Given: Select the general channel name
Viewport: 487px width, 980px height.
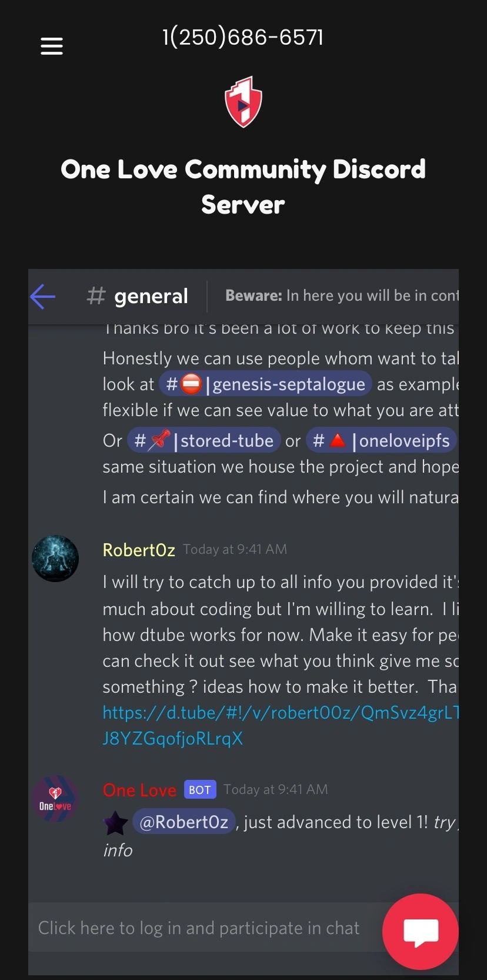Looking at the screenshot, I should pyautogui.click(x=151, y=296).
